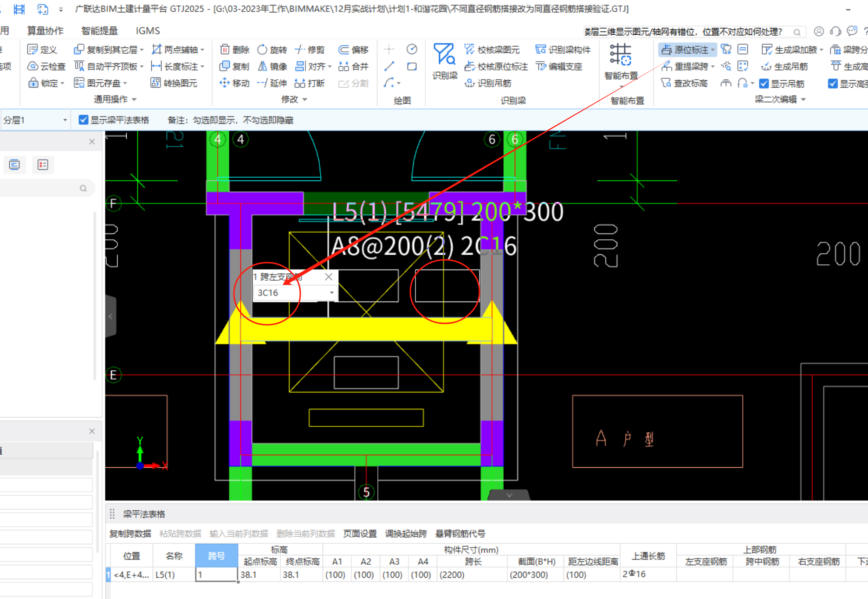Image resolution: width=868 pixels, height=599 pixels.
Task: Select the line drawing tool
Action: coord(389,66)
